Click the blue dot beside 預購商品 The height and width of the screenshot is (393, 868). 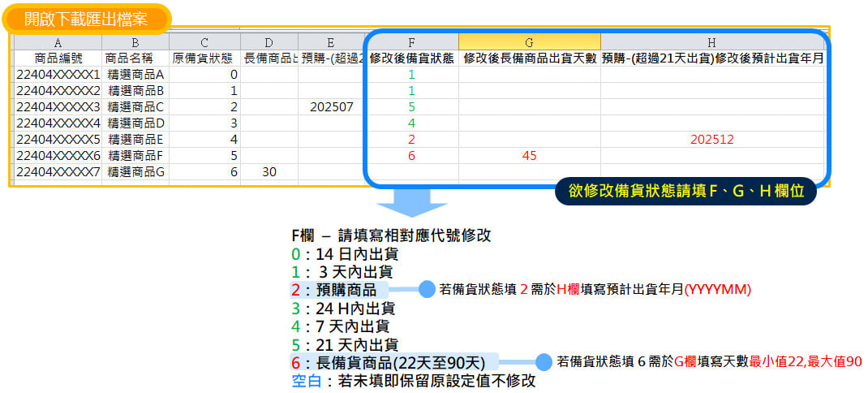(427, 289)
